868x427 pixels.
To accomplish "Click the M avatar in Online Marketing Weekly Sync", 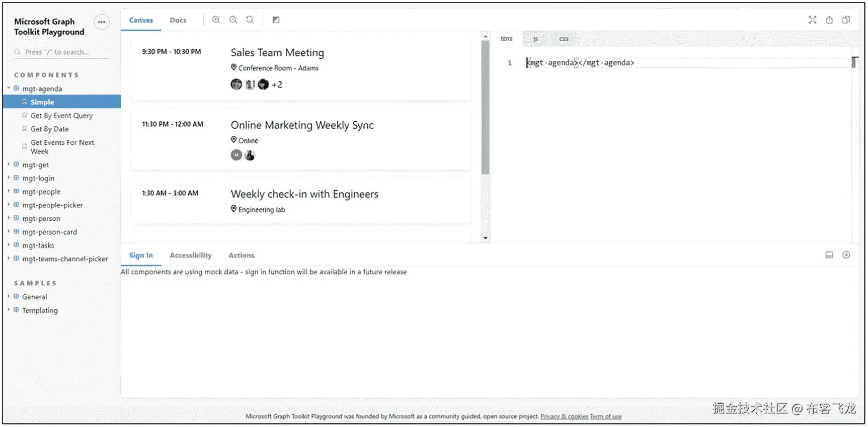I will coord(236,155).
